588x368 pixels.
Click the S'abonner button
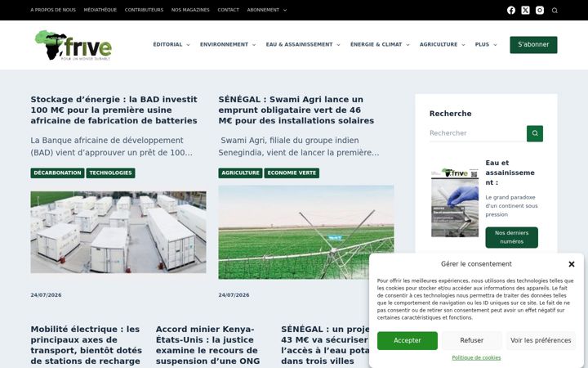pos(533,45)
